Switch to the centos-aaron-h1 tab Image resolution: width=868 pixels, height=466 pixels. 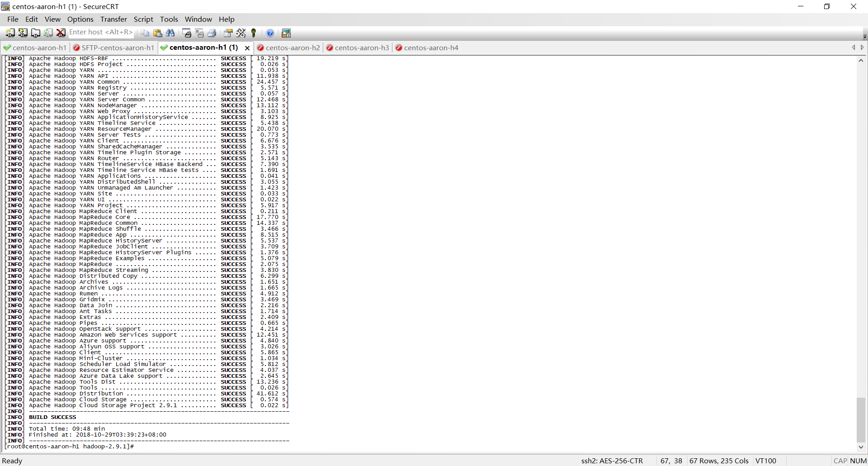pyautogui.click(x=35, y=48)
